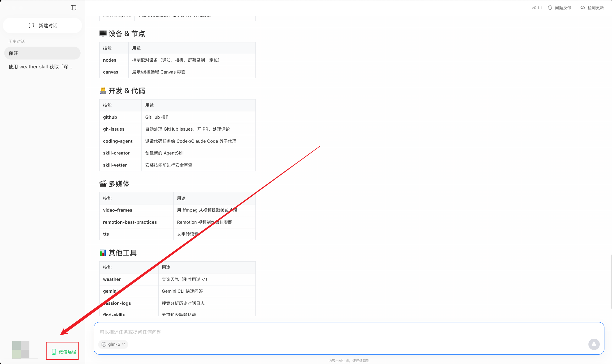Viewport: 612px width, 364px height.
Task: Click the user avatar in the sidebar
Action: pyautogui.click(x=21, y=350)
